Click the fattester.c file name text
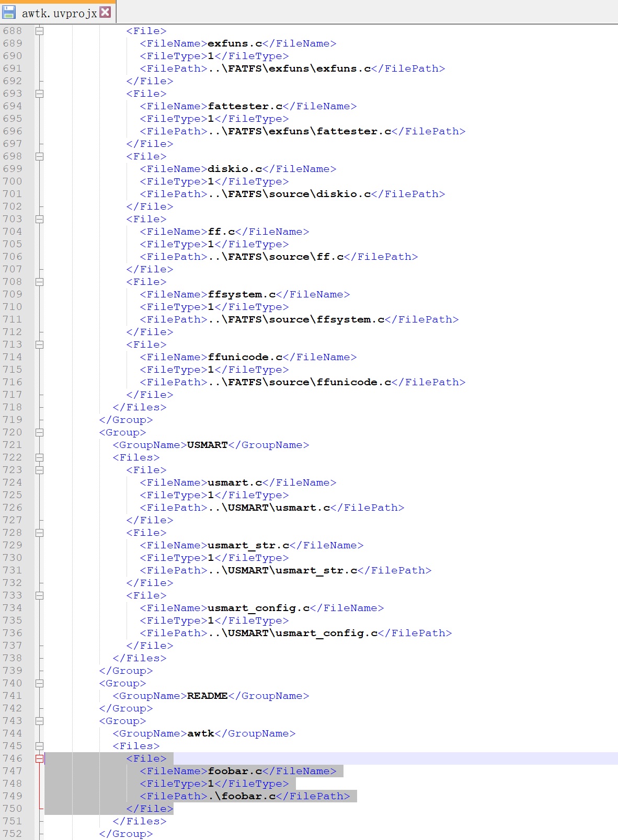The width and height of the screenshot is (618, 840). pyautogui.click(x=245, y=106)
